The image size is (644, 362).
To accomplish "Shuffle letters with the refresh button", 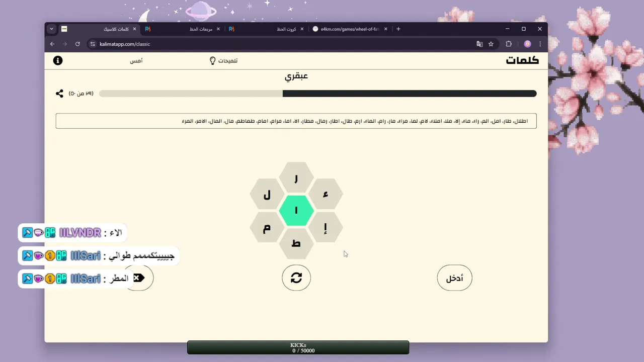I will pyautogui.click(x=296, y=278).
